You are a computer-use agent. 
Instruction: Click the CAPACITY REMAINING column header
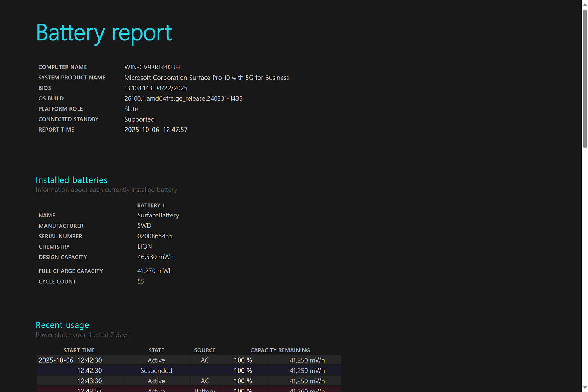click(280, 350)
